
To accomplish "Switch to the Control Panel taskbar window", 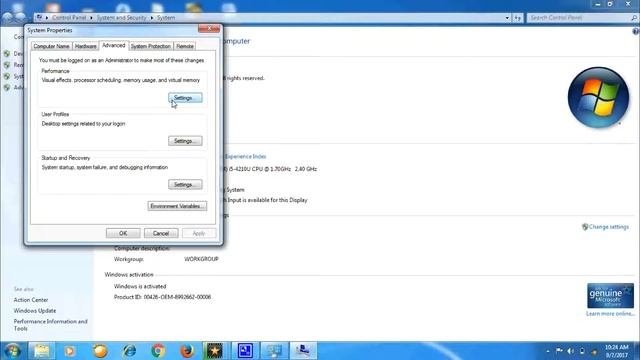I will tap(274, 351).
